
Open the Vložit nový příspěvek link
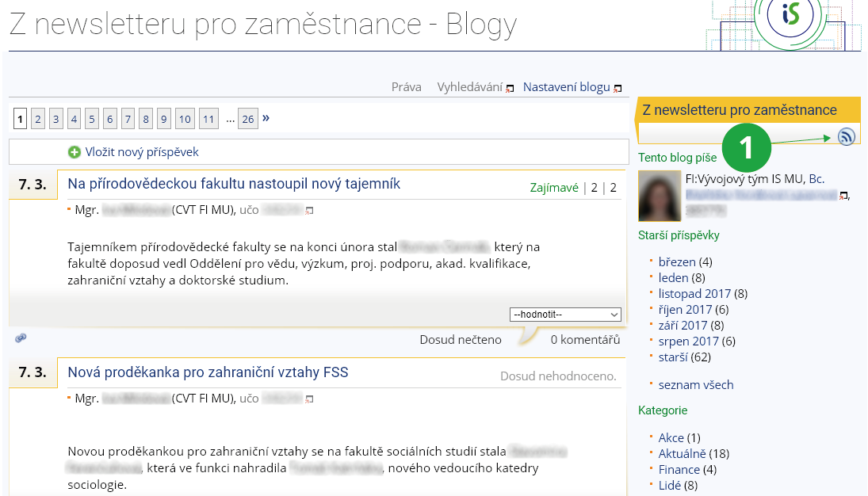[142, 152]
